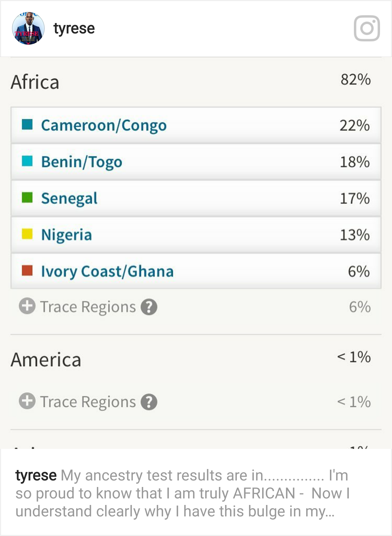Click the cyan Benin/Togo color swatch

click(27, 161)
